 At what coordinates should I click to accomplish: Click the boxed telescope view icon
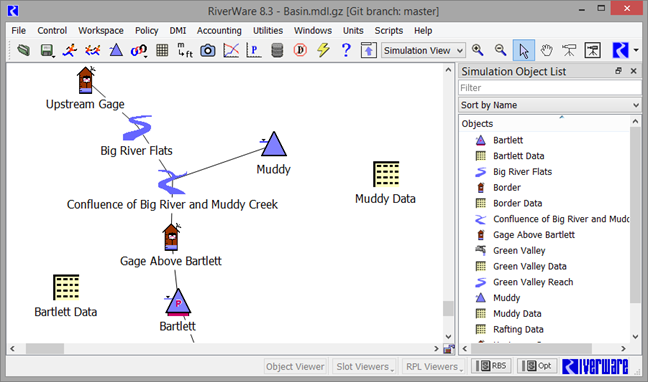pyautogui.click(x=592, y=50)
